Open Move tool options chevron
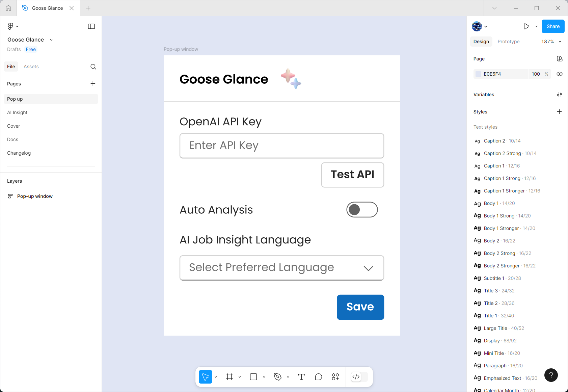The image size is (568, 392). 216,377
